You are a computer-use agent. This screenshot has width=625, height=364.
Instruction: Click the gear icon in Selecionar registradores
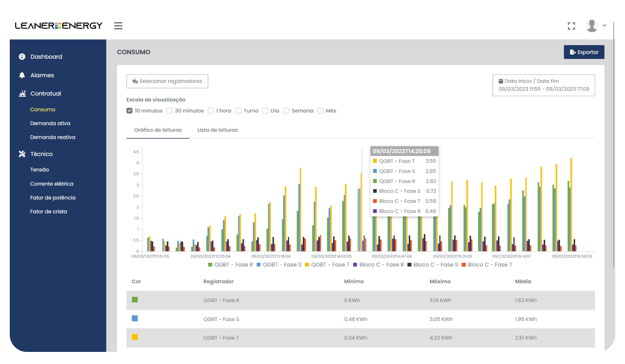point(135,81)
